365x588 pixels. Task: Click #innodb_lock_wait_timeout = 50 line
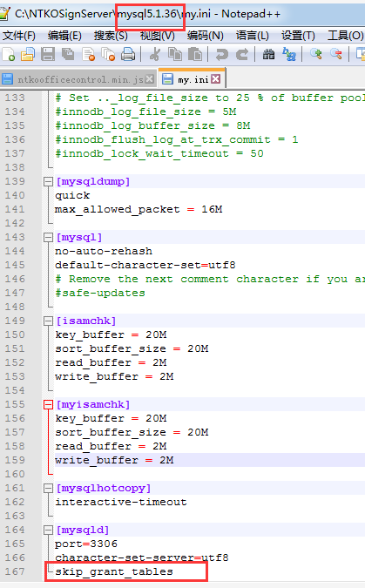(x=159, y=153)
